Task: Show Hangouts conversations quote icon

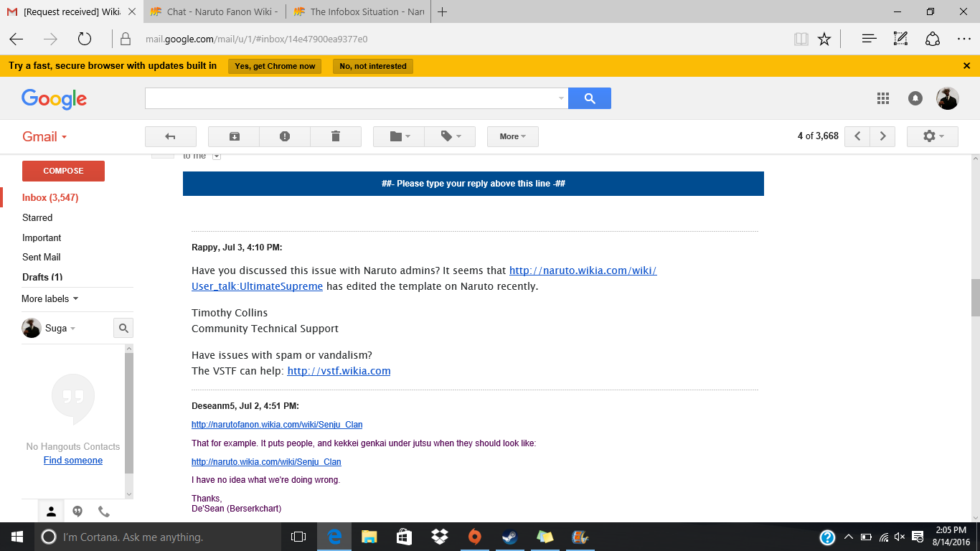Action: pos(77,512)
